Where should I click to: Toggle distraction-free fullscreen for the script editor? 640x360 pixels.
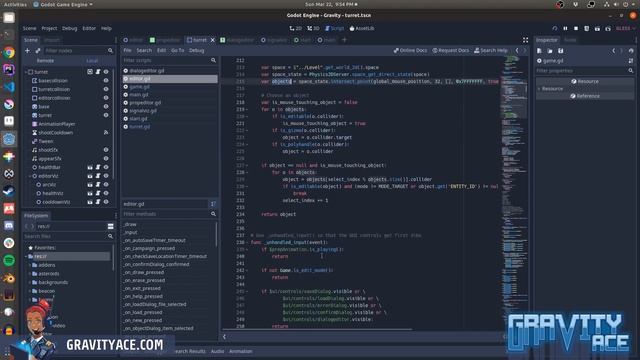(x=525, y=40)
